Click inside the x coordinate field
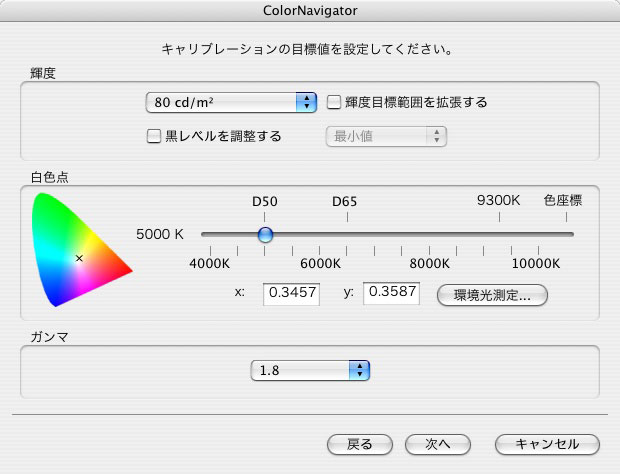 (x=291, y=294)
